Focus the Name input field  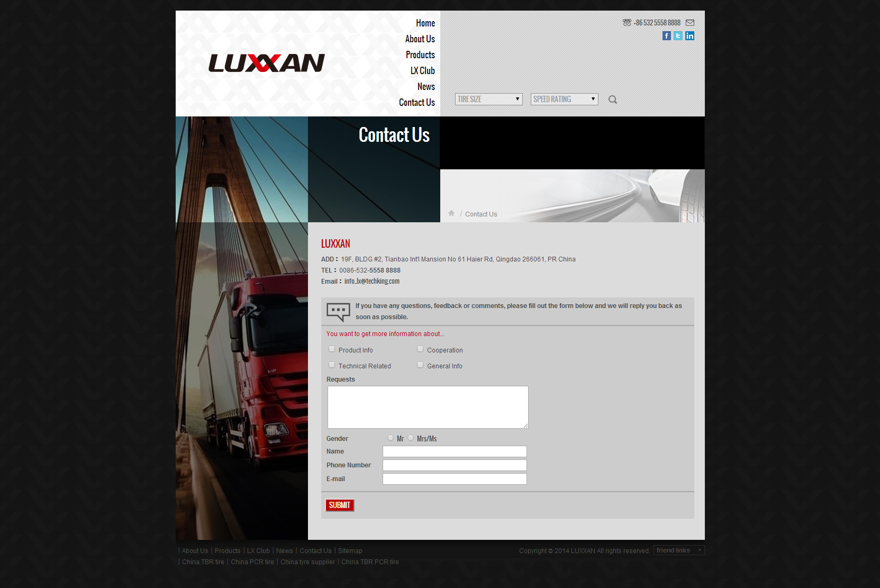pyautogui.click(x=455, y=451)
